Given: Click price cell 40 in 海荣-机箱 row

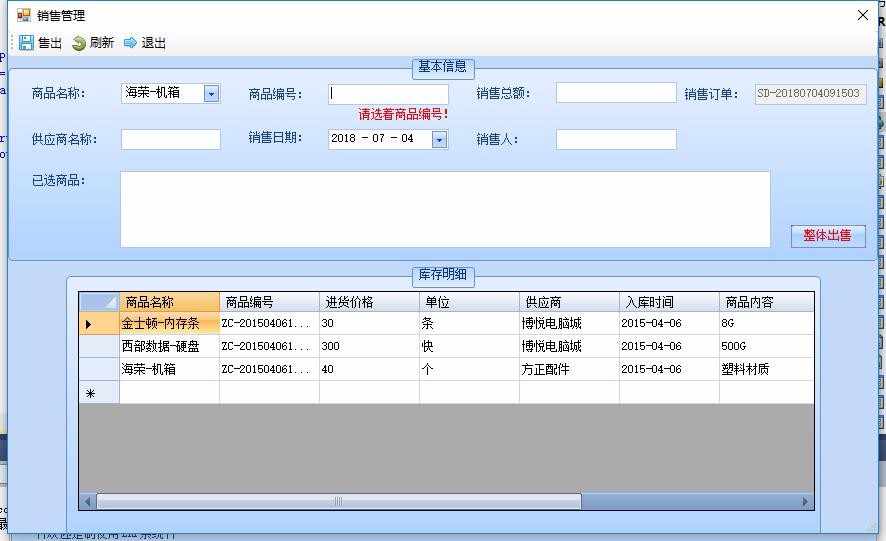Looking at the screenshot, I should 370,369.
